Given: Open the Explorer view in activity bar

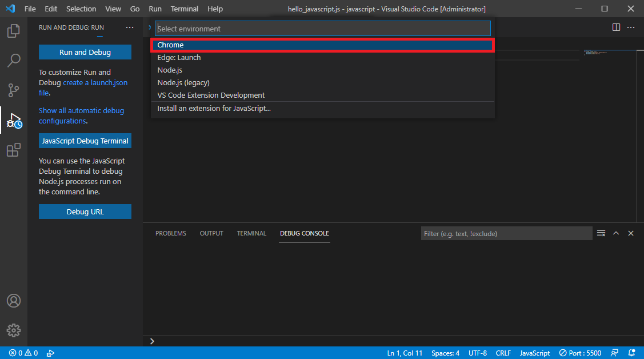Looking at the screenshot, I should [14, 31].
